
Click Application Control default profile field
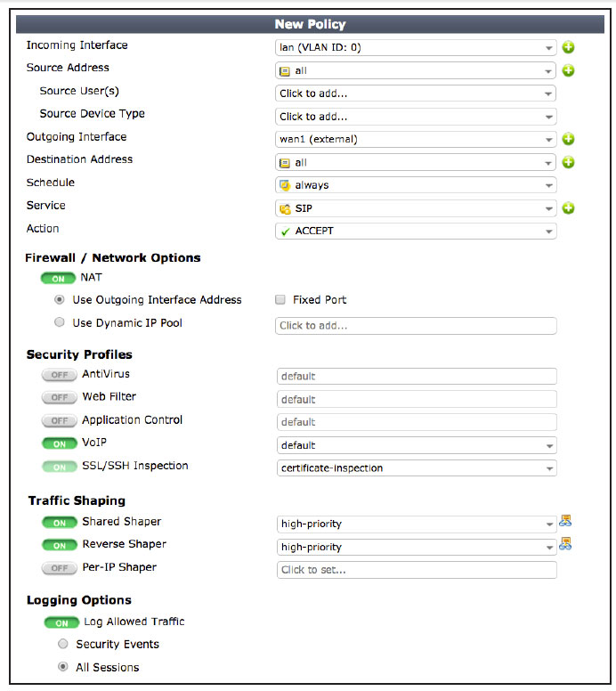coord(417,422)
